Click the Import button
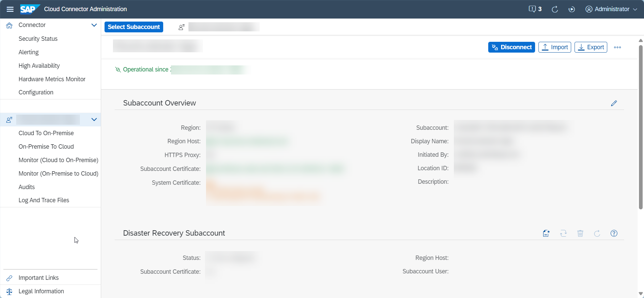The width and height of the screenshot is (644, 298). pos(555,47)
